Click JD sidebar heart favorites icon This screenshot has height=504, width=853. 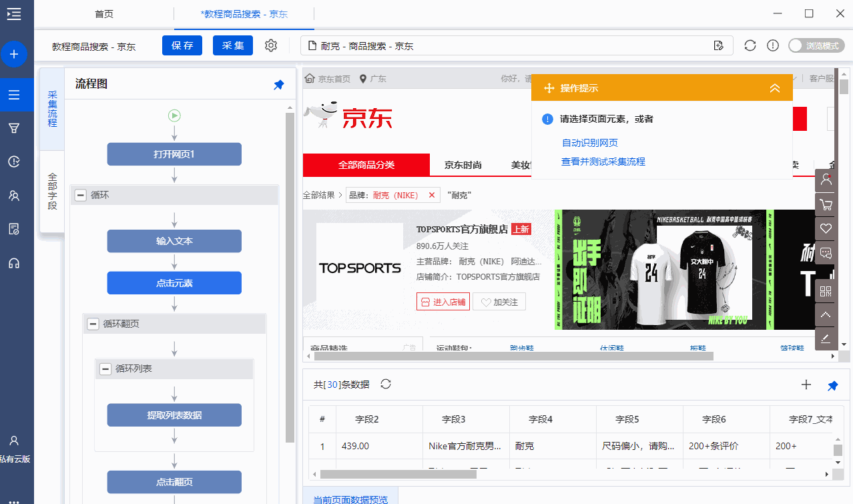click(826, 228)
